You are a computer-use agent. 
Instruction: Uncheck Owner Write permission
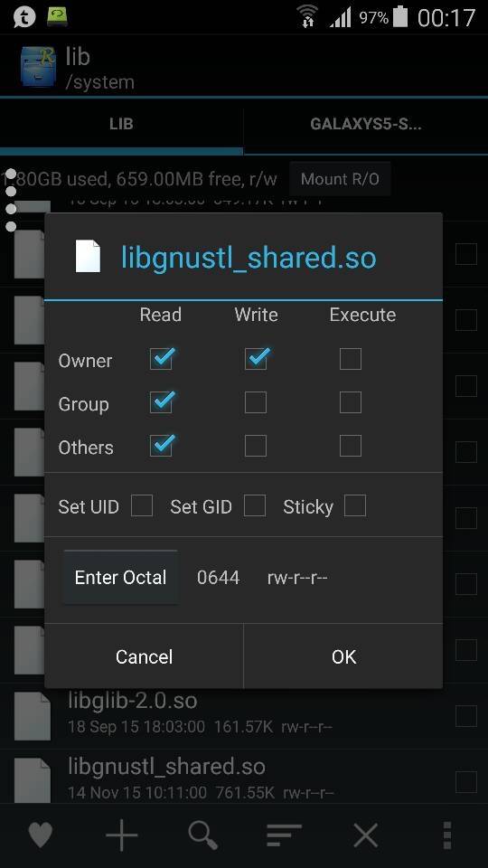click(x=256, y=358)
